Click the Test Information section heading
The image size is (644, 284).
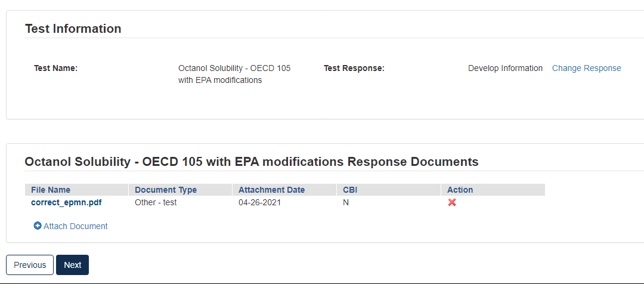[x=73, y=29]
